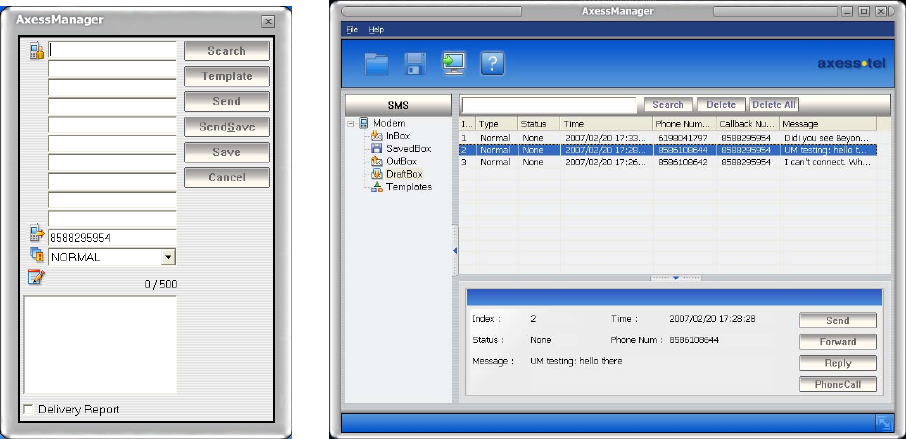This screenshot has height=439, width=906.
Task: Click Search button in the main window
Action: click(x=668, y=105)
